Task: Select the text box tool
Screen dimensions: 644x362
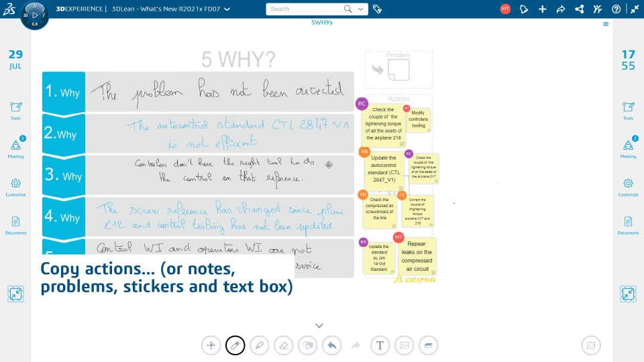Action: coord(380,346)
